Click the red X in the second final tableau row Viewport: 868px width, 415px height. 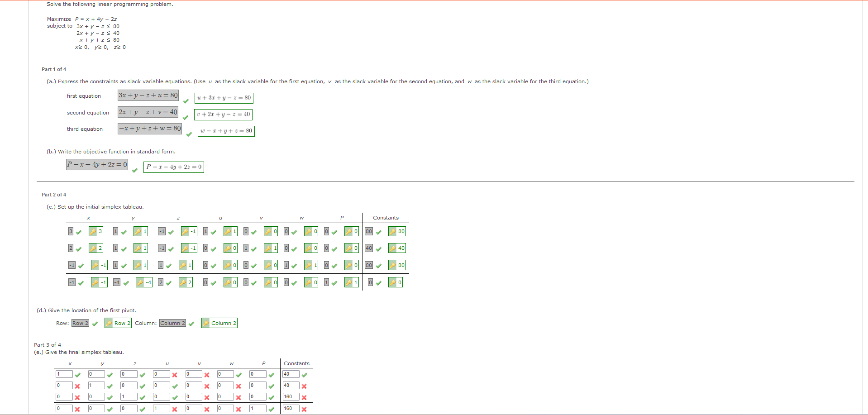click(x=77, y=386)
